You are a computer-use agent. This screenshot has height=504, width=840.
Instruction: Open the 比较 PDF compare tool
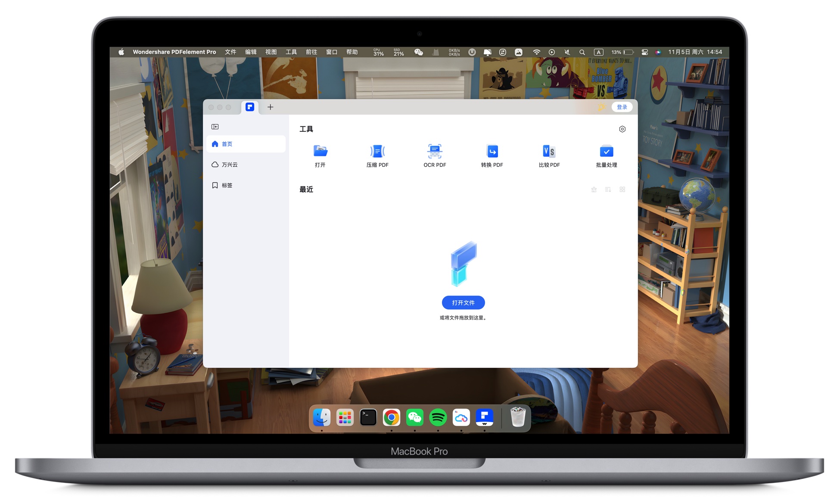point(549,156)
